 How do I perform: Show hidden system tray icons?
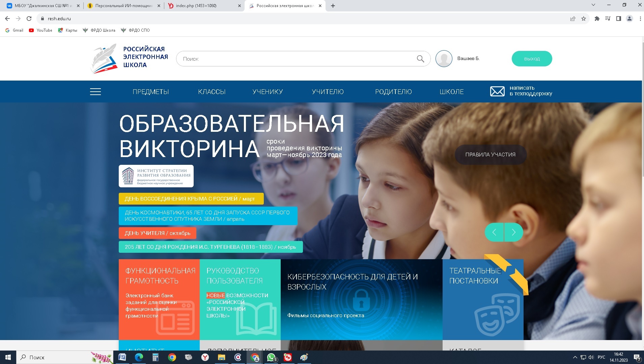[575, 357]
